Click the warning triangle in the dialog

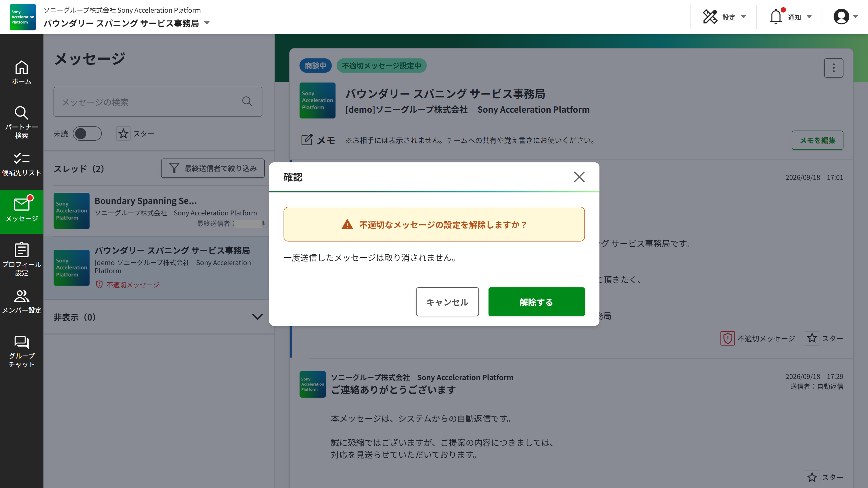click(347, 224)
